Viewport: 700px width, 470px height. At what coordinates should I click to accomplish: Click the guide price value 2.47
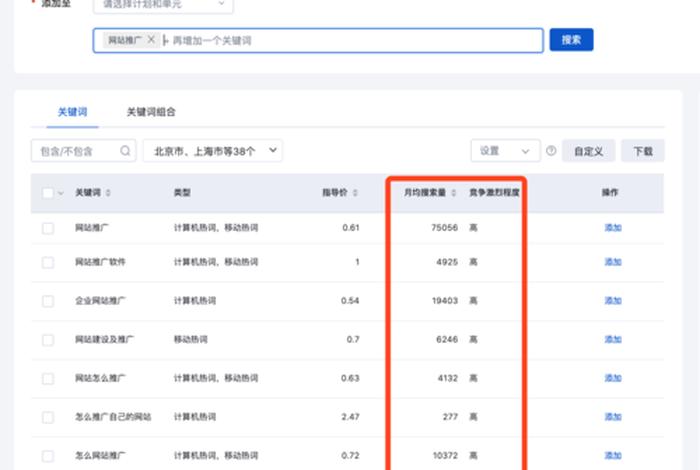[350, 416]
